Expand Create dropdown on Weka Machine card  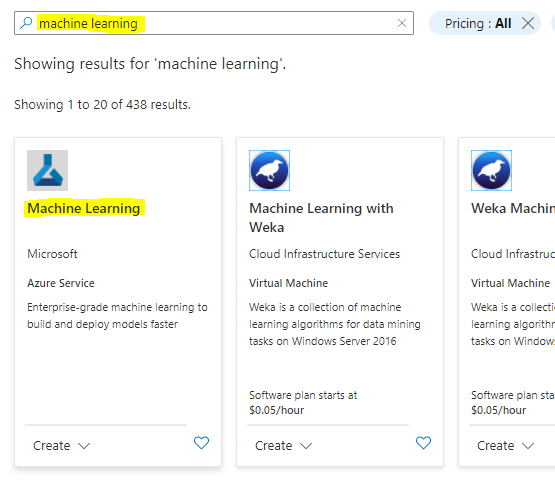click(x=505, y=445)
